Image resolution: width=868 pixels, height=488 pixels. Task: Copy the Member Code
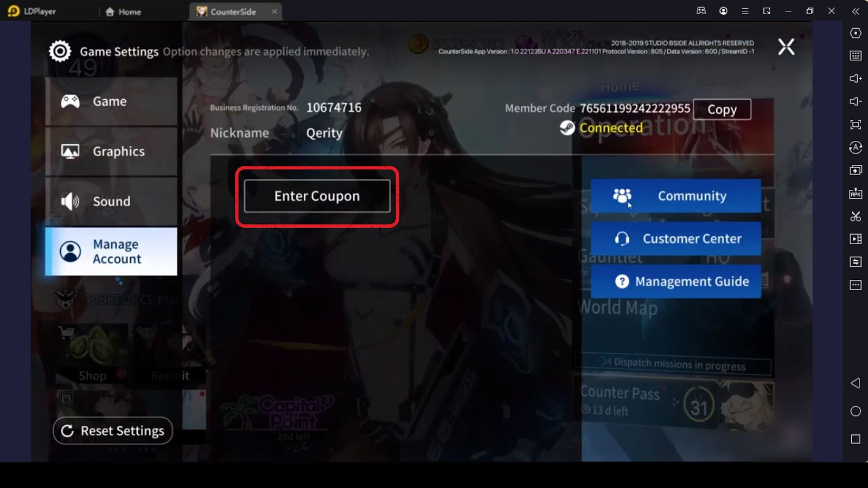point(722,109)
